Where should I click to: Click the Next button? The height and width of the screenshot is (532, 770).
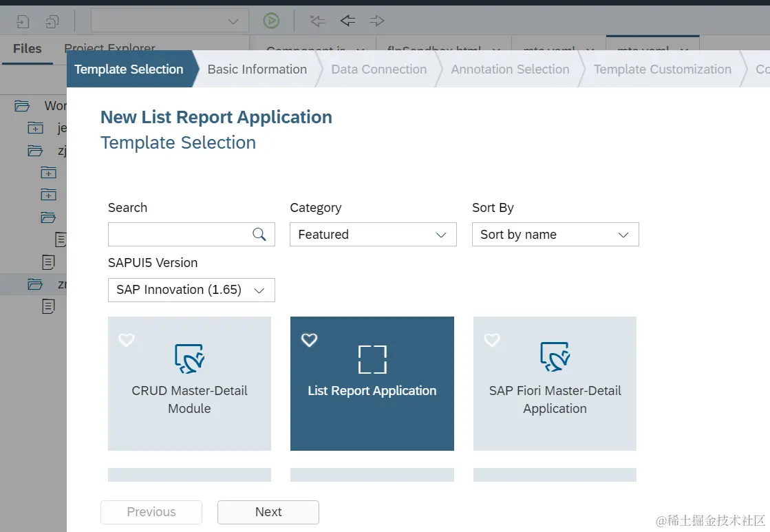268,512
